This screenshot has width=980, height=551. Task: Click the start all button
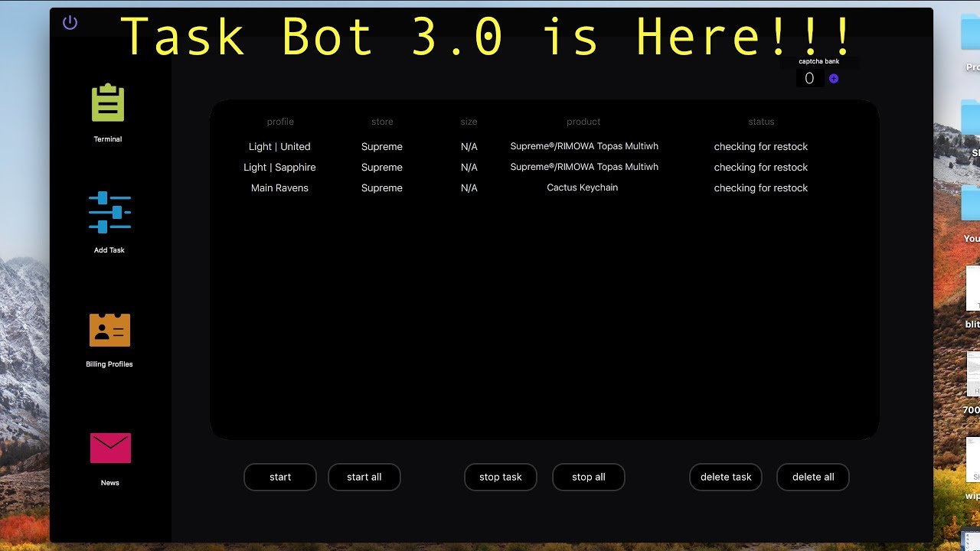[x=364, y=477]
